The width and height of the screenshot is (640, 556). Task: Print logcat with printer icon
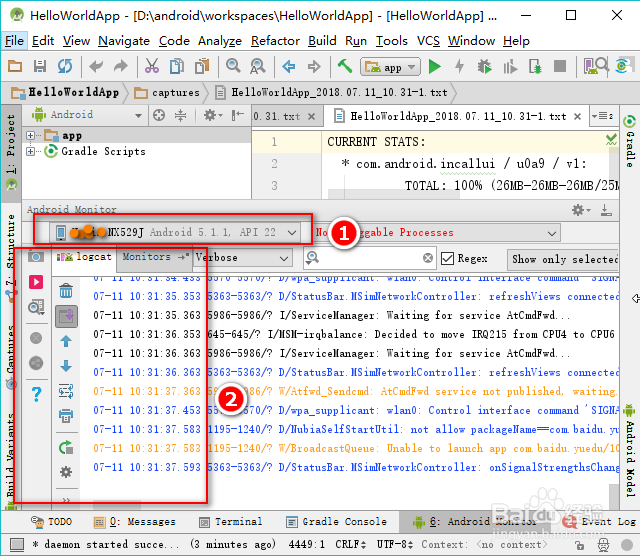point(66,416)
